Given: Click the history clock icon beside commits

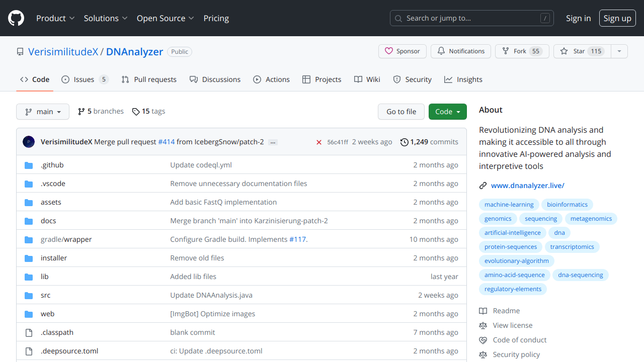Looking at the screenshot, I should [x=404, y=142].
